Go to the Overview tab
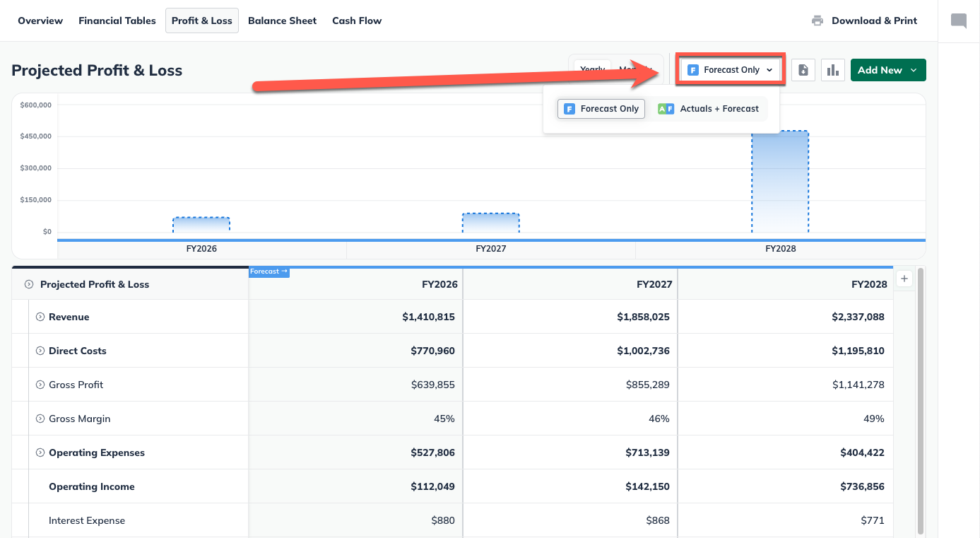Viewport: 980px width, 538px height. click(x=40, y=21)
